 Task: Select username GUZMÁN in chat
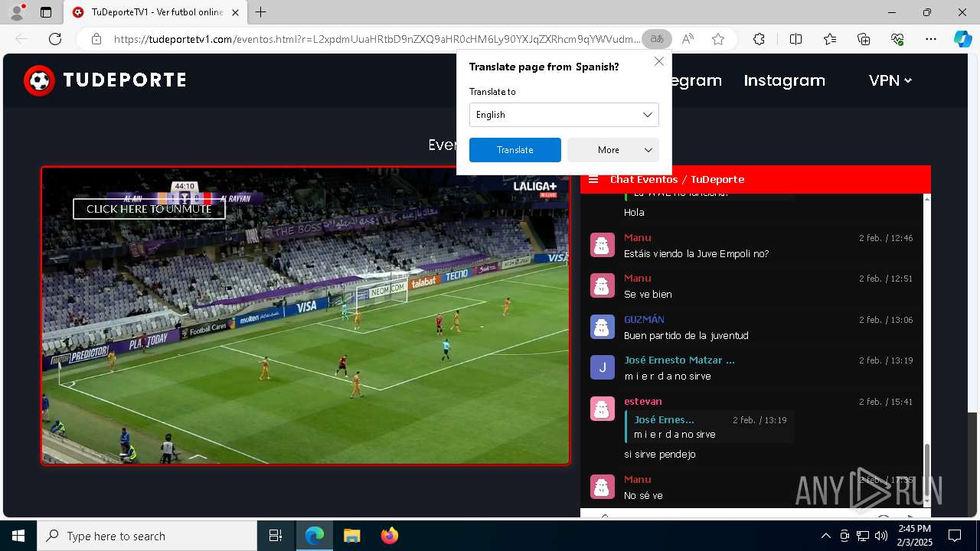tap(644, 319)
